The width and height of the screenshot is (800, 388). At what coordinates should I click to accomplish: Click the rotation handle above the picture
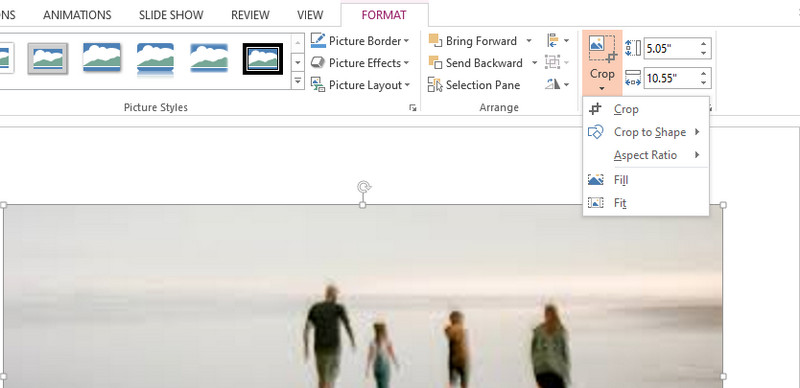pyautogui.click(x=363, y=187)
